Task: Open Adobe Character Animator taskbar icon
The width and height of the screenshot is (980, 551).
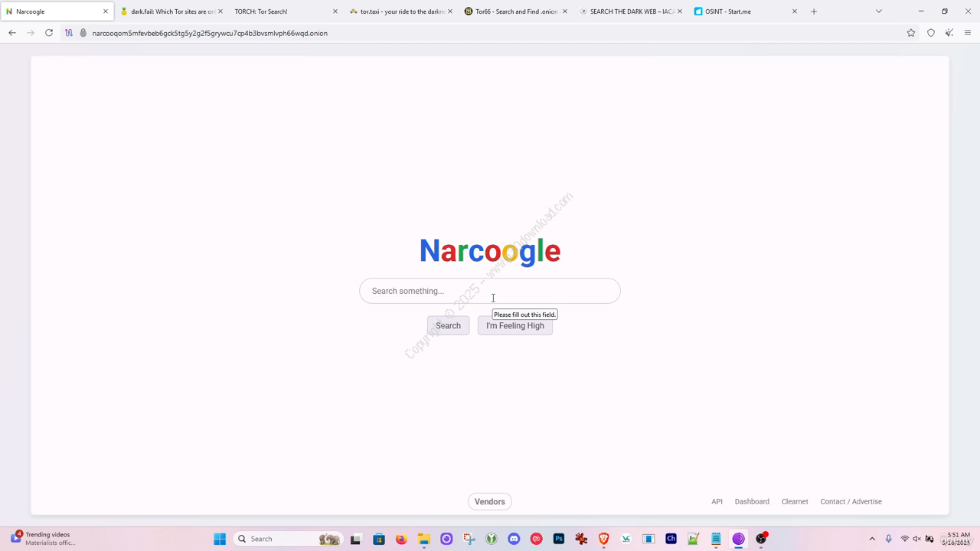Action: tap(671, 539)
